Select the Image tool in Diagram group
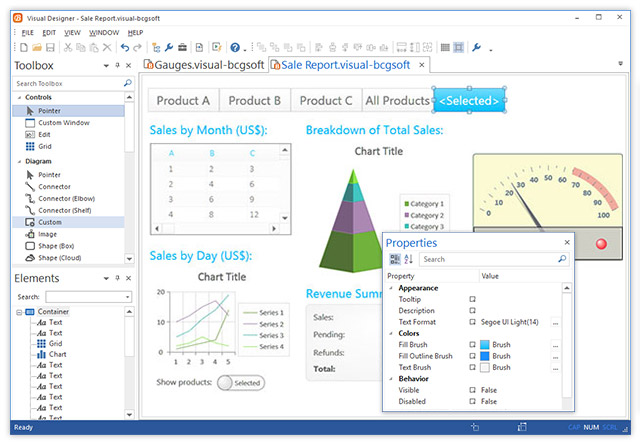 pyautogui.click(x=50, y=233)
